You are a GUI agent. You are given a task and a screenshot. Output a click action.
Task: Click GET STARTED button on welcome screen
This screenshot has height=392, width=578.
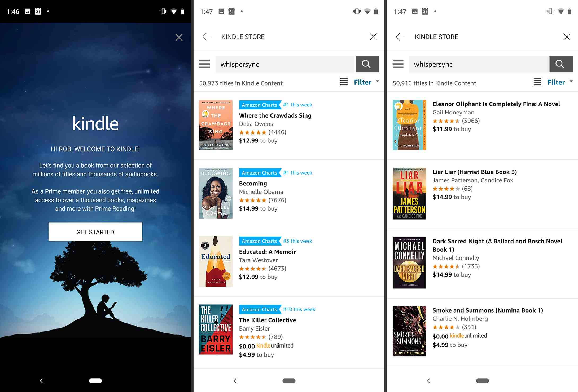95,232
